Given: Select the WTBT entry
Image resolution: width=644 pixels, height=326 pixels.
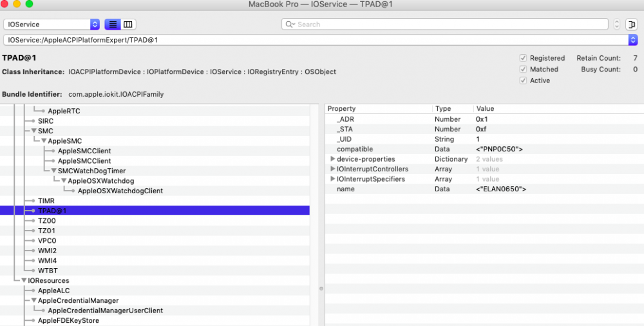Looking at the screenshot, I should tap(48, 271).
